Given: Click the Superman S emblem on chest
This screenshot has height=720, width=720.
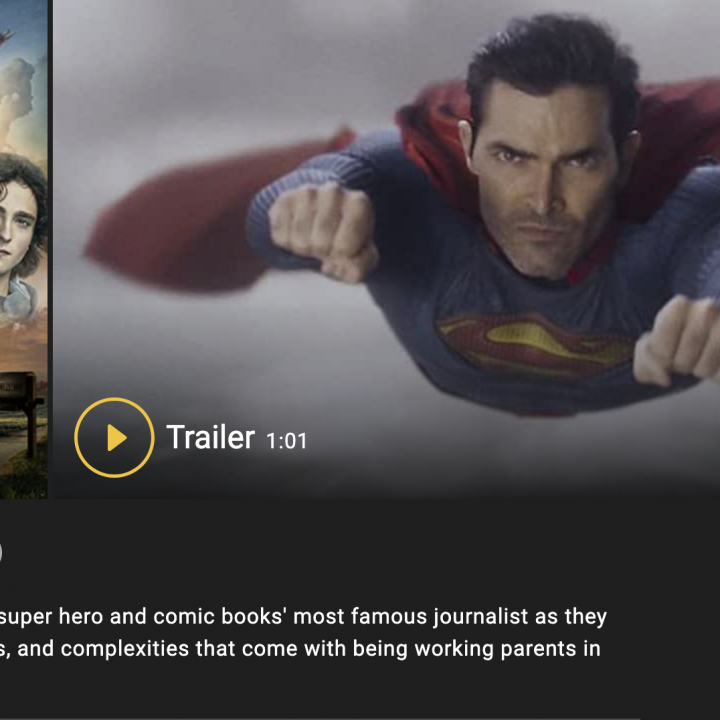Looking at the screenshot, I should click(x=535, y=343).
